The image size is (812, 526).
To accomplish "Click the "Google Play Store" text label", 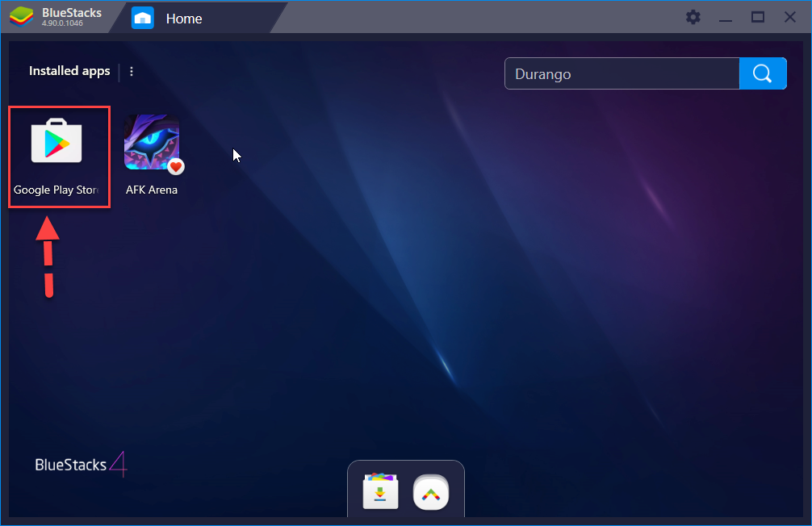I will coord(57,190).
